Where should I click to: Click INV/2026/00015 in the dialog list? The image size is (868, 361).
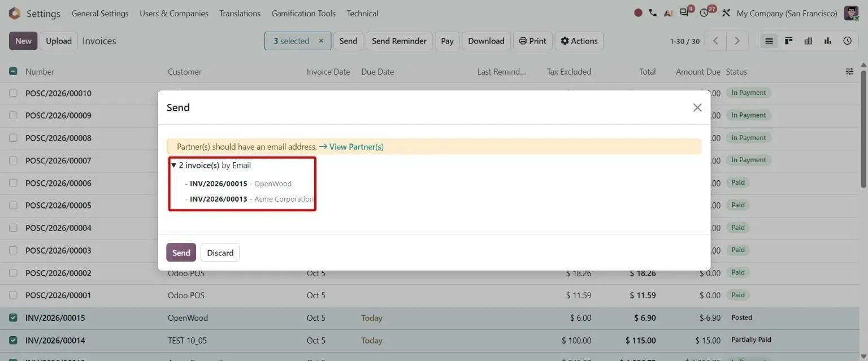tap(218, 184)
